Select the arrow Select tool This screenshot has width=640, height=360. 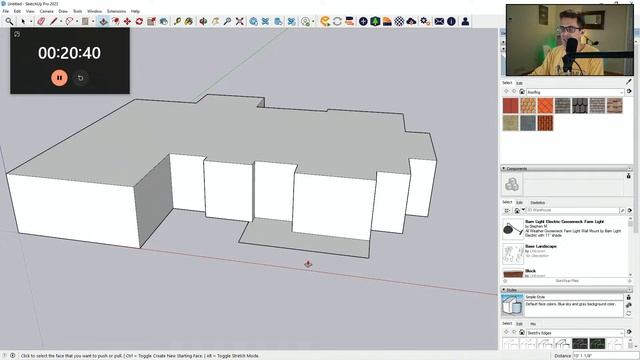23,21
